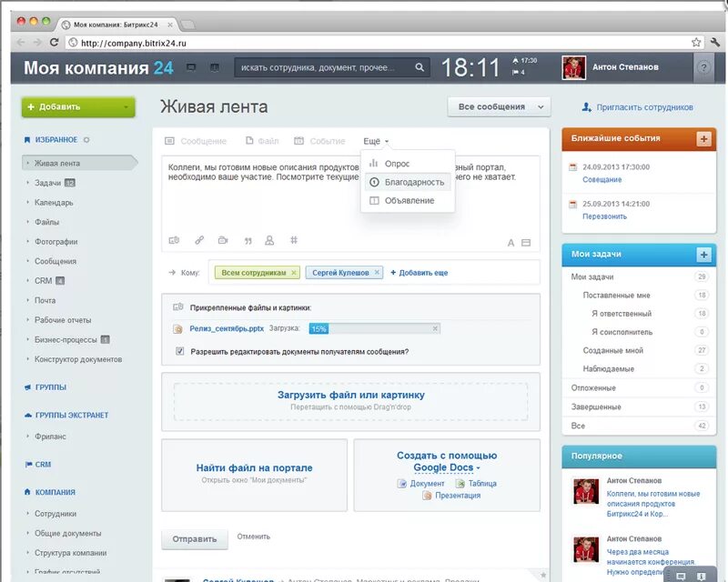Open Бизнес-процессы in the sidebar

click(x=66, y=340)
